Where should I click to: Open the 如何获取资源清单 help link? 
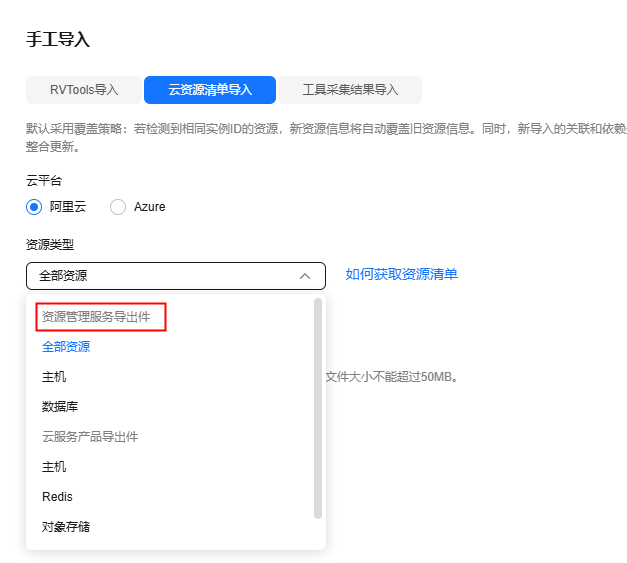point(401,274)
